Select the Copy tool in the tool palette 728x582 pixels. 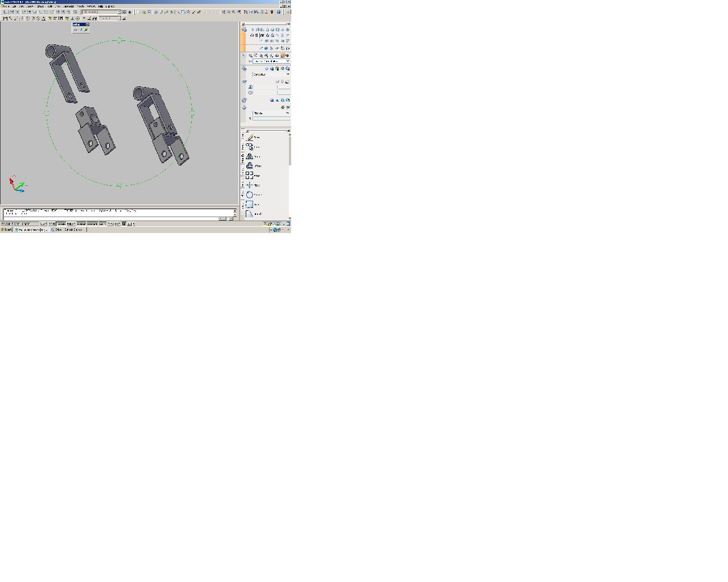250,147
